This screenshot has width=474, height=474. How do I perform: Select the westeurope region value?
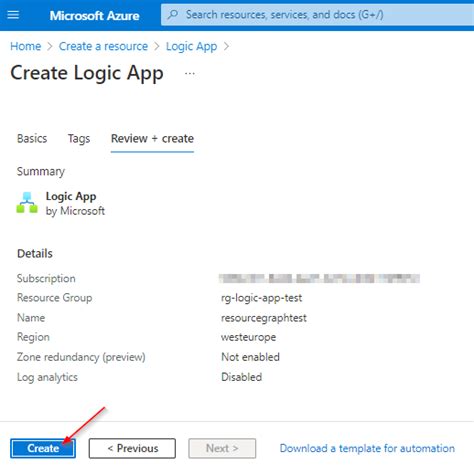pos(248,337)
